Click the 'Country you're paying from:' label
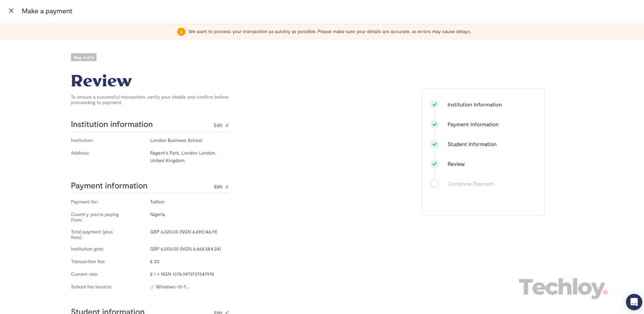 (x=95, y=217)
